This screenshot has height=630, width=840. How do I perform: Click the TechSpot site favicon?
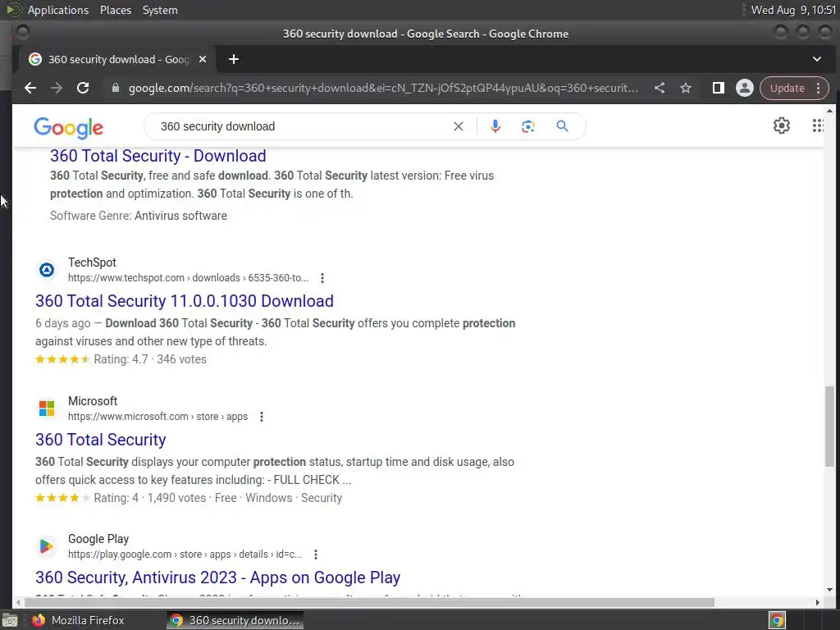(x=47, y=269)
